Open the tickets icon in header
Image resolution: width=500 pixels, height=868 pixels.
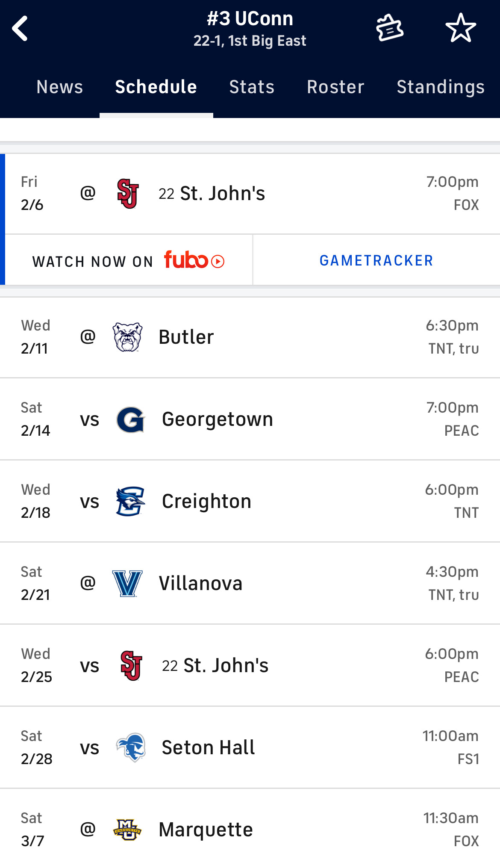coord(389,28)
